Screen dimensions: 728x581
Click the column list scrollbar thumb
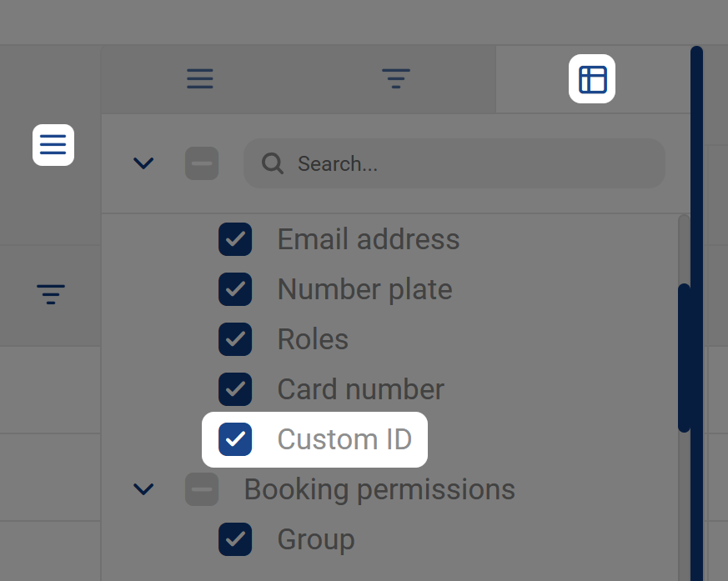pos(684,358)
